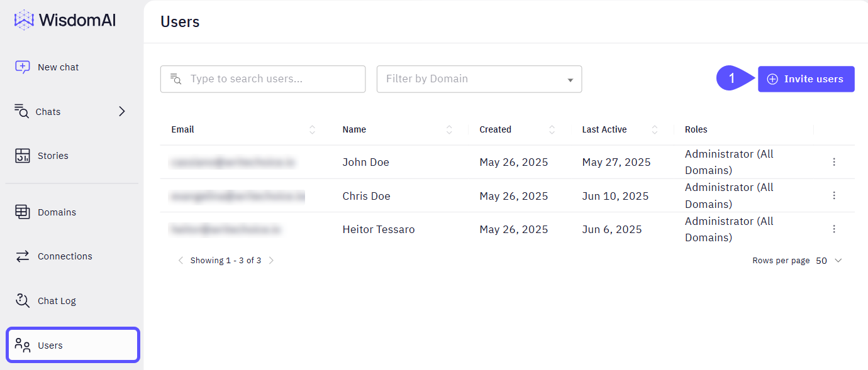Viewport: 868px width, 370px height.
Task: Click the WisdomAI logo icon
Action: [x=24, y=20]
